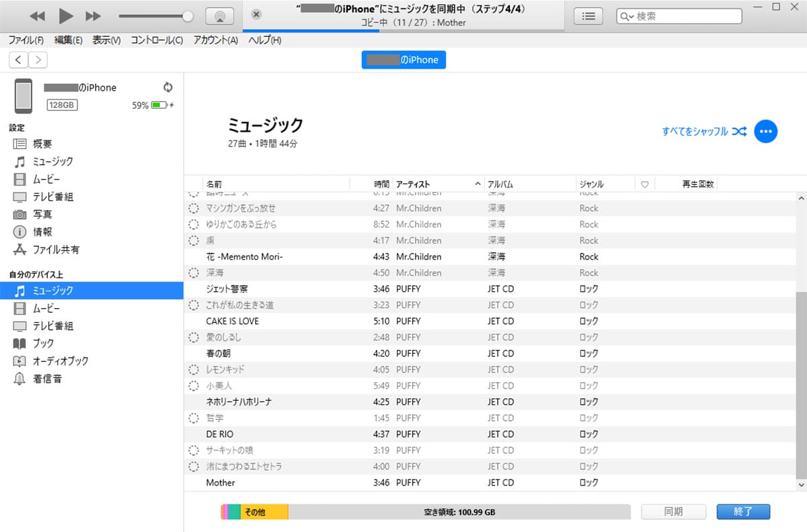
Task: Open 概要 in settings sidebar
Action: pos(42,144)
